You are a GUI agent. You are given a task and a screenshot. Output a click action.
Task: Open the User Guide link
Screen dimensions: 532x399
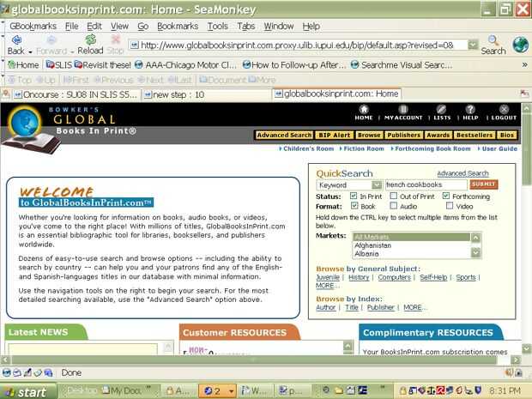(498, 148)
